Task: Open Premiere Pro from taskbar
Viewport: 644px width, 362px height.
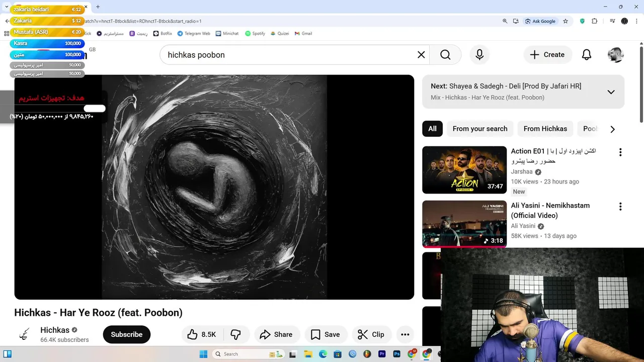Action: point(382,354)
